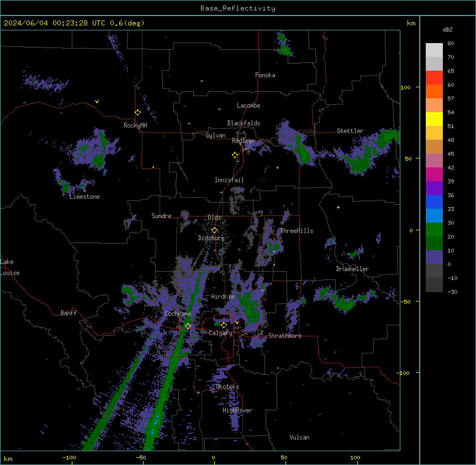This screenshot has width=476, height=465.
Task: Select the light blue 33 dBZ legend swatch
Action: pyautogui.click(x=434, y=216)
